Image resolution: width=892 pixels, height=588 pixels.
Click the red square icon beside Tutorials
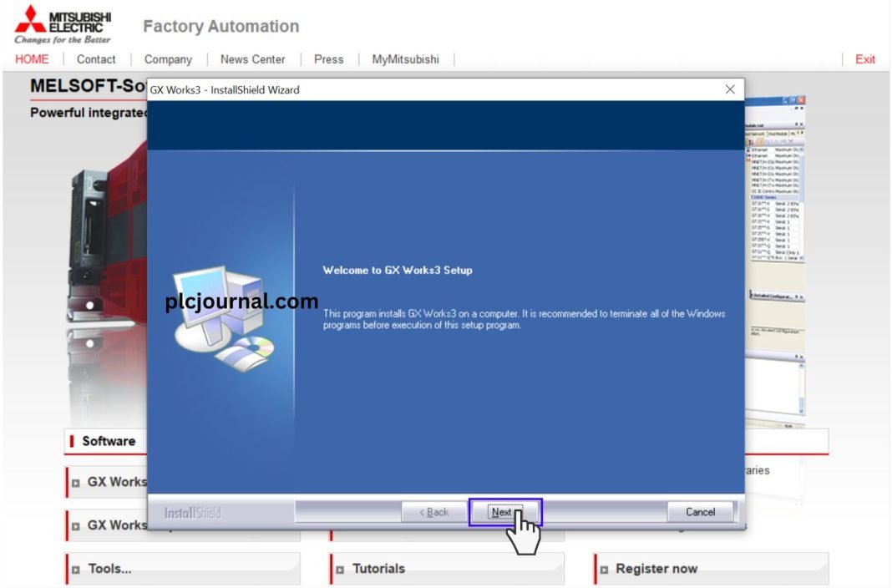pyautogui.click(x=339, y=569)
